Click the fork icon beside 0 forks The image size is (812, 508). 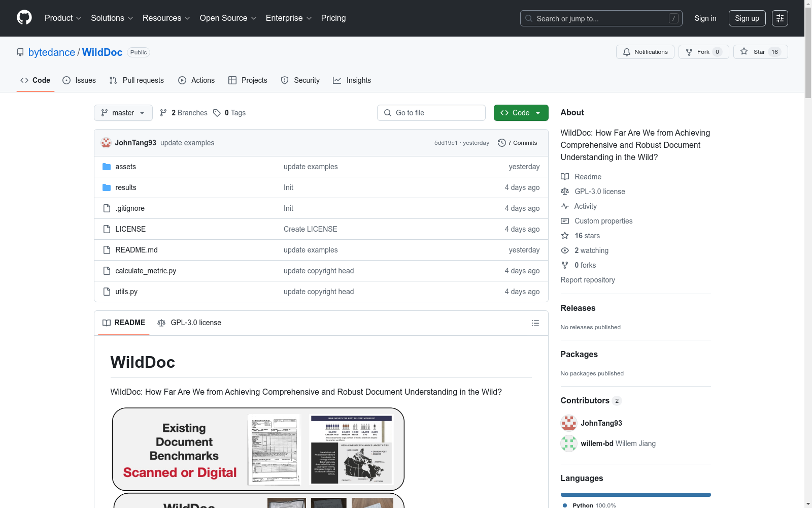click(565, 265)
